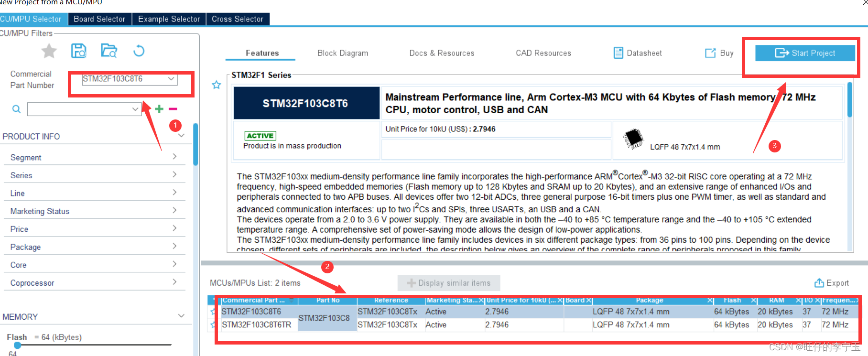Open the CAD Resources tab
The image size is (868, 356).
pyautogui.click(x=543, y=53)
